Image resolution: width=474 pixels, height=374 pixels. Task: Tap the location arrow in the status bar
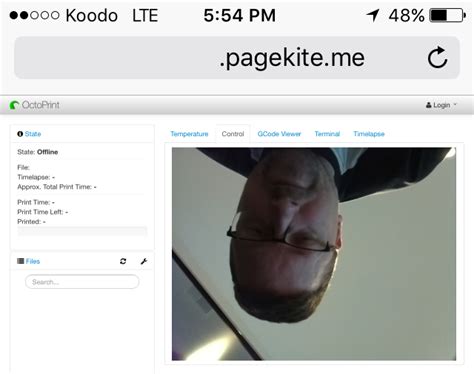(373, 15)
